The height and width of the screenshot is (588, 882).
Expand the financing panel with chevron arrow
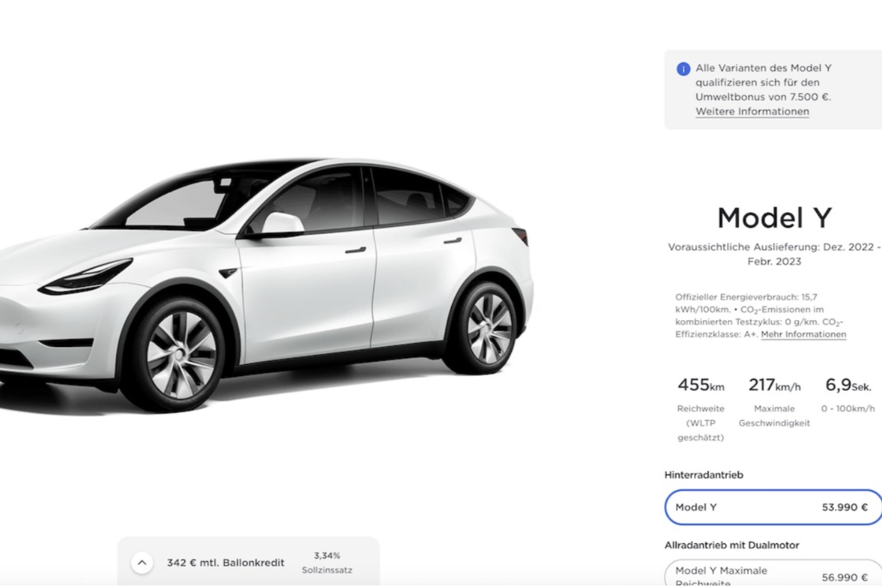(x=142, y=562)
